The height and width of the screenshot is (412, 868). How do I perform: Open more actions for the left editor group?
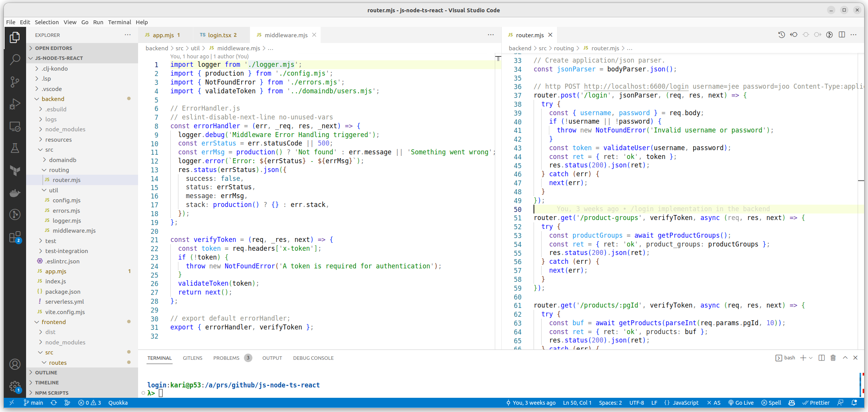tap(491, 35)
